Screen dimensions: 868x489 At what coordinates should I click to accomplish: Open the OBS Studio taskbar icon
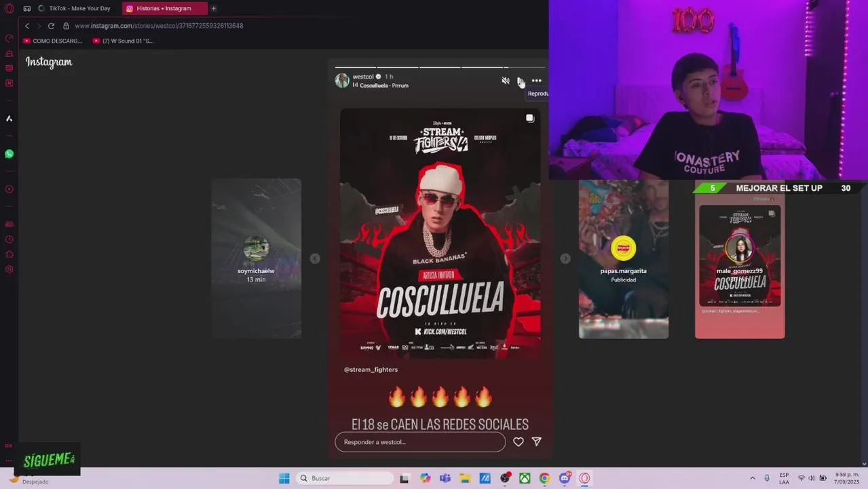(x=505, y=478)
